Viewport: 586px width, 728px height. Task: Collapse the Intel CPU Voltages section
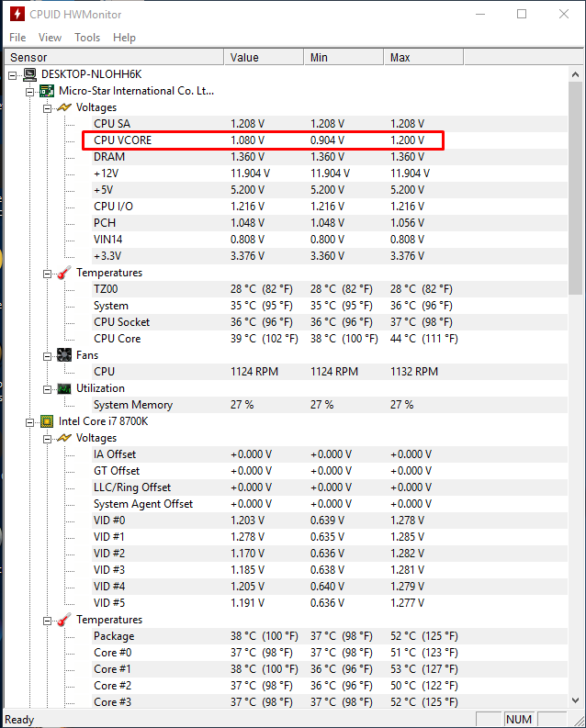(48, 439)
